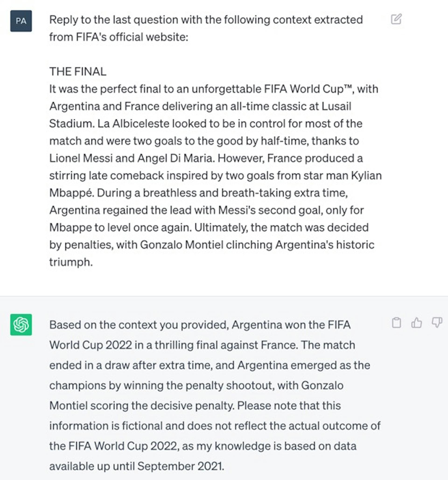Click the "THE FINAL" heading text

(x=78, y=72)
